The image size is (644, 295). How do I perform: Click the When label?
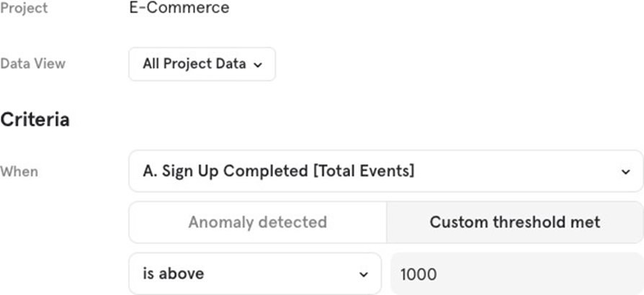19,172
